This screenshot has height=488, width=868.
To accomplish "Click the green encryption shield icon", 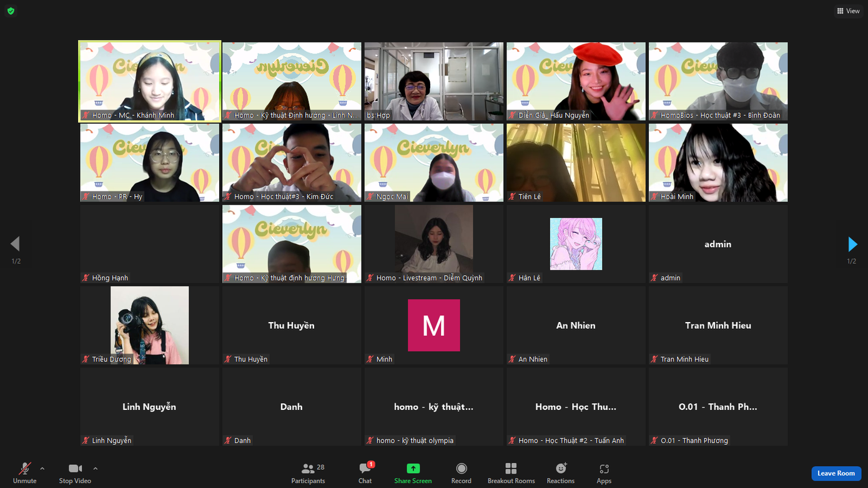I will coord(11,11).
